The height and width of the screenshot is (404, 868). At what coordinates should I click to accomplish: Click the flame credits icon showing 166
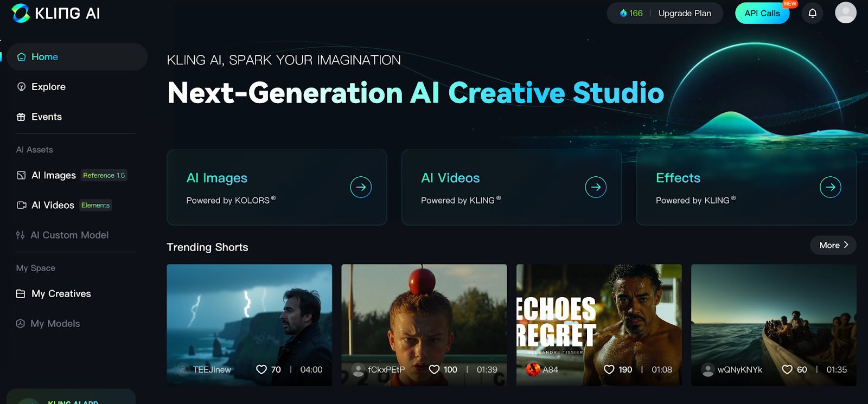(x=623, y=13)
